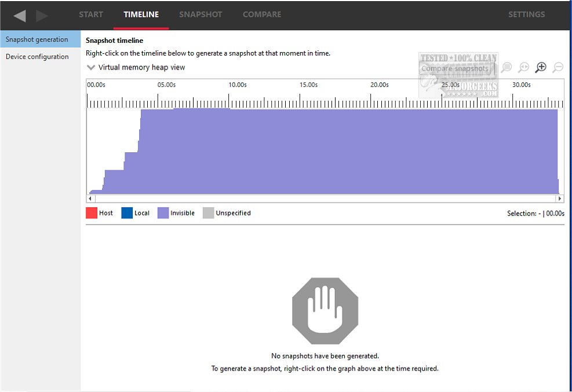Click the Snapshot timeline heading

tap(115, 41)
